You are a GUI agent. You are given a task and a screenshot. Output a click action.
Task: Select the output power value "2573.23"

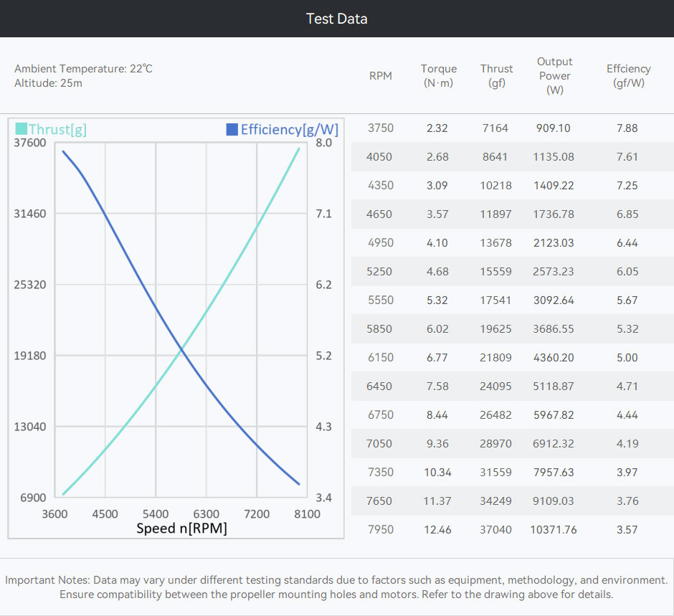[554, 272]
